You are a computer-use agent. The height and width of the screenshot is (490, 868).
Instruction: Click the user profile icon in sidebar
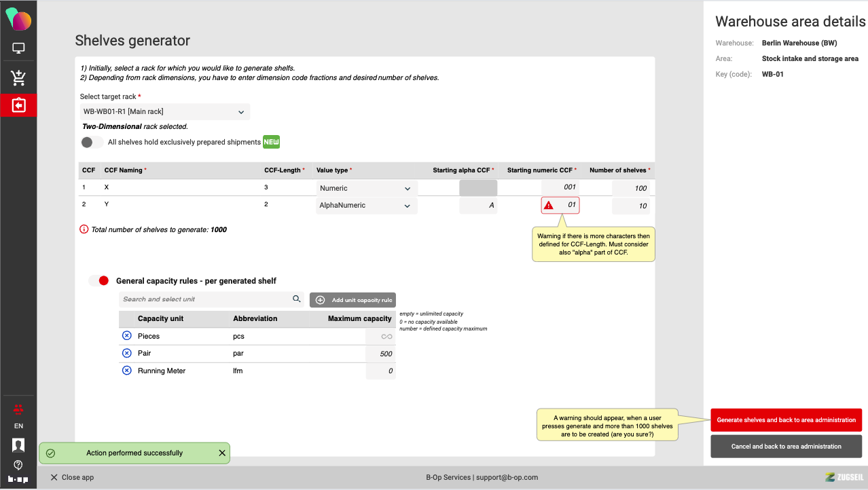click(x=18, y=445)
